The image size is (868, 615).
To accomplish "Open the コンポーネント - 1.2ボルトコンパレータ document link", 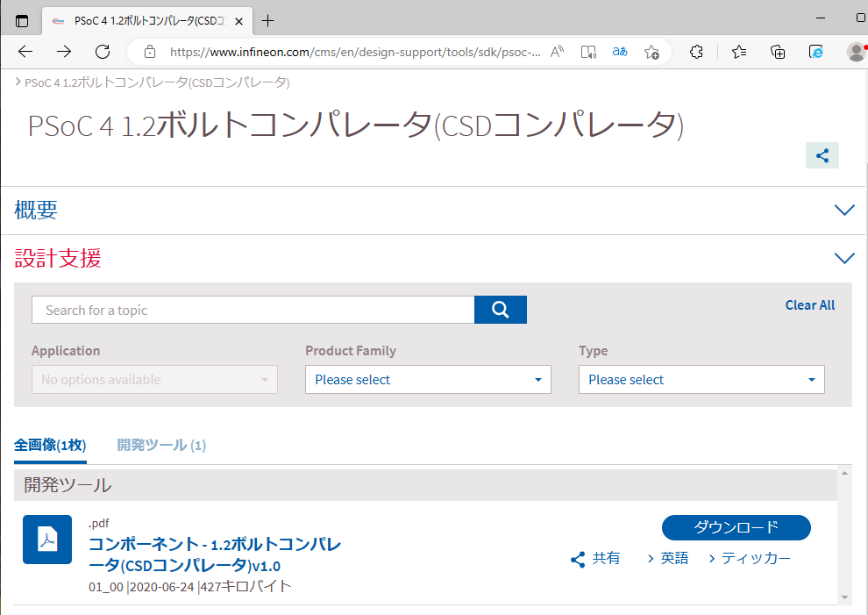I will (x=215, y=554).
